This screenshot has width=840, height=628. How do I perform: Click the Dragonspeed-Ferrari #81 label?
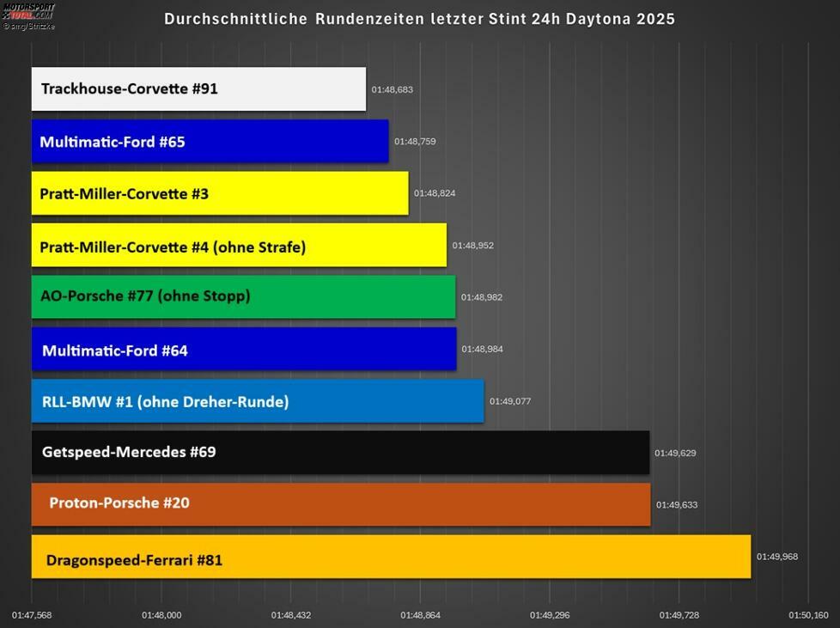click(134, 560)
